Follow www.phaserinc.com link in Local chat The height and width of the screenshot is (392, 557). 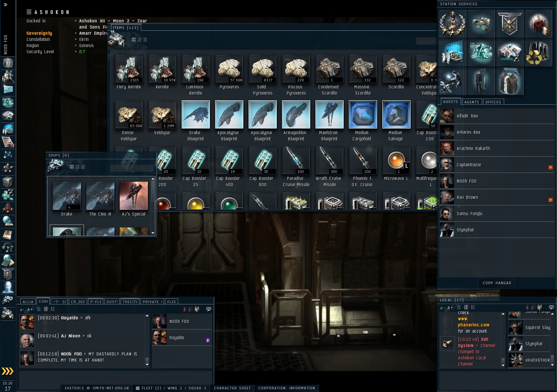(473, 322)
